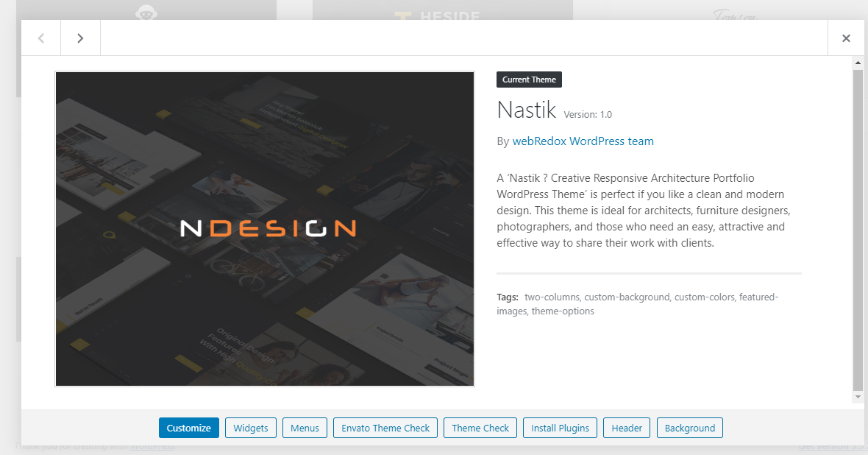Click the Tags label in theme info
This screenshot has width=868, height=455.
point(508,297)
